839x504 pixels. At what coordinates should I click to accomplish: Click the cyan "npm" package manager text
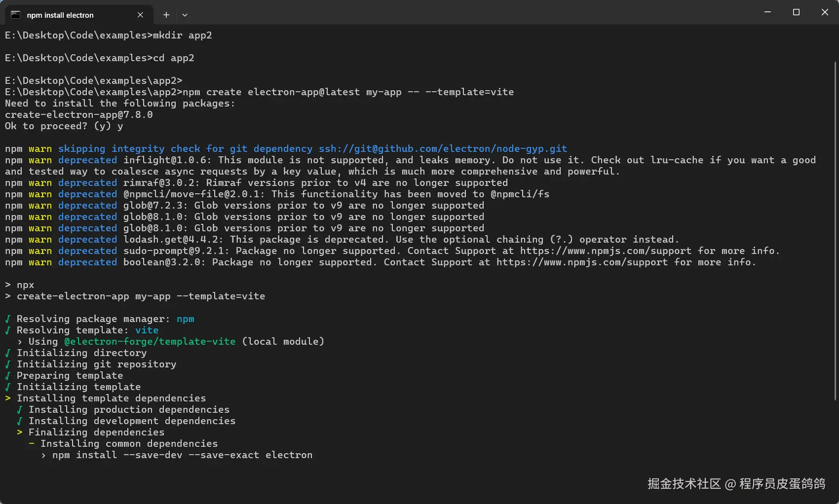[x=185, y=319]
